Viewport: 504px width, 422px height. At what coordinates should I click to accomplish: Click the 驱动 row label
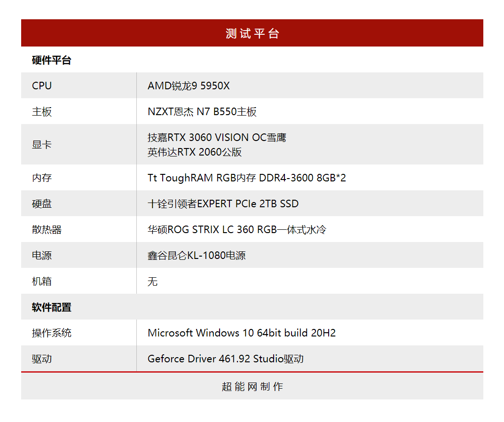tap(42, 359)
